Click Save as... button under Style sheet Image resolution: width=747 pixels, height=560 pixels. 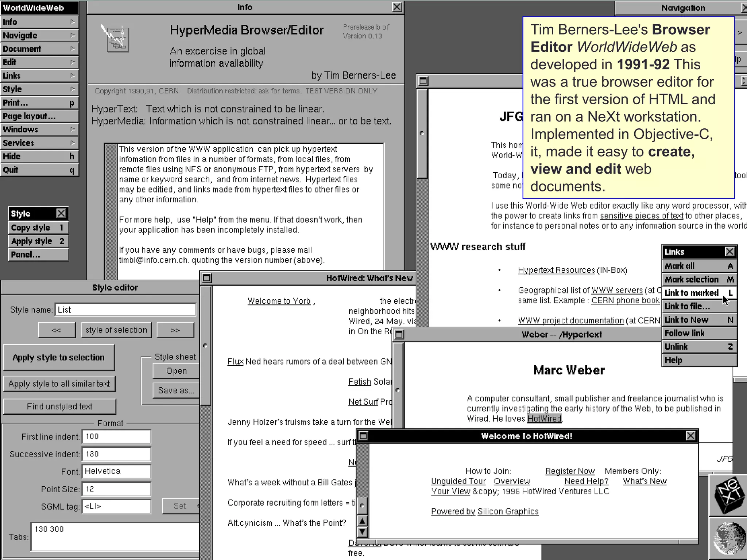click(176, 390)
